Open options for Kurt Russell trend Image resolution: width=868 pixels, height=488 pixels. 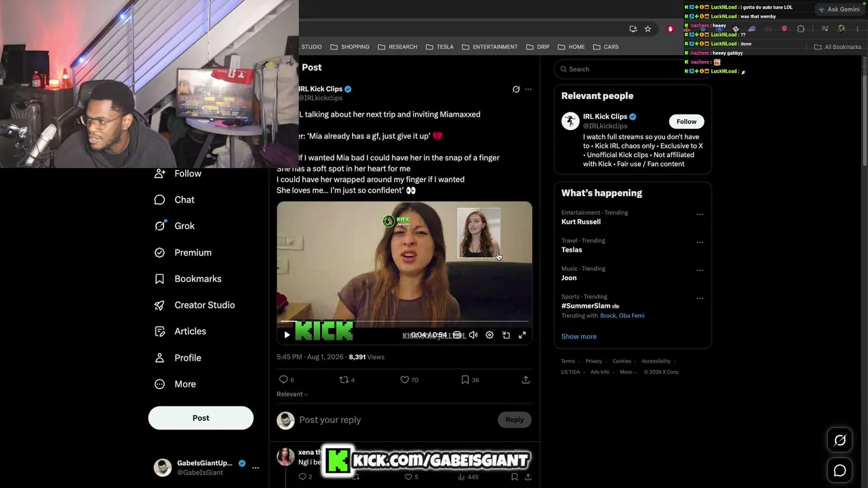point(700,215)
